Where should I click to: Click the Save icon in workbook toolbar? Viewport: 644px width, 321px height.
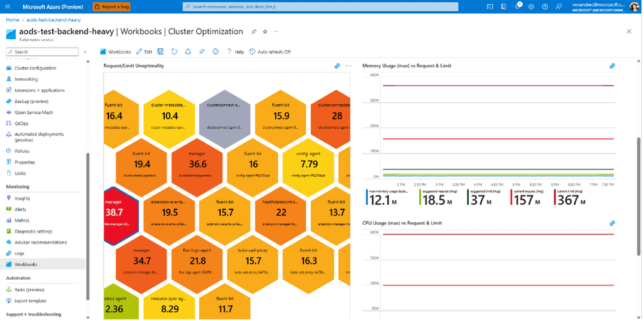click(160, 52)
